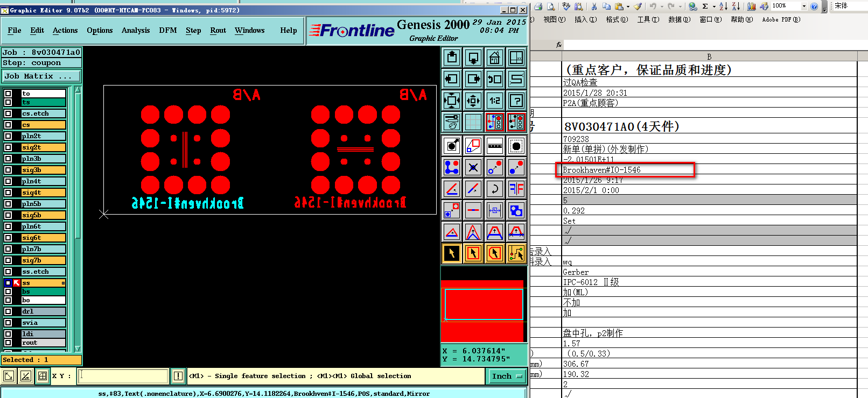Open the AutoSum dropdown arrow in Excel
The height and width of the screenshot is (398, 868).
(714, 6)
